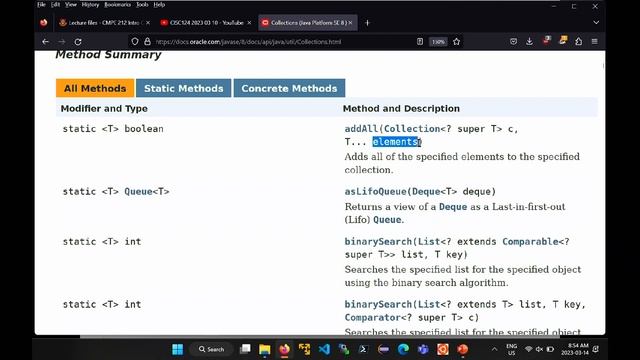Open the Firefox hamburger application menu
The width and height of the screenshot is (640, 360).
[x=595, y=42]
